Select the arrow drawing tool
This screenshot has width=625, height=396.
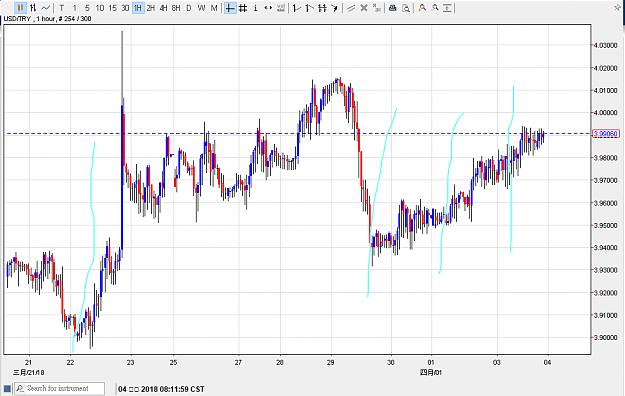pyautogui.click(x=335, y=8)
